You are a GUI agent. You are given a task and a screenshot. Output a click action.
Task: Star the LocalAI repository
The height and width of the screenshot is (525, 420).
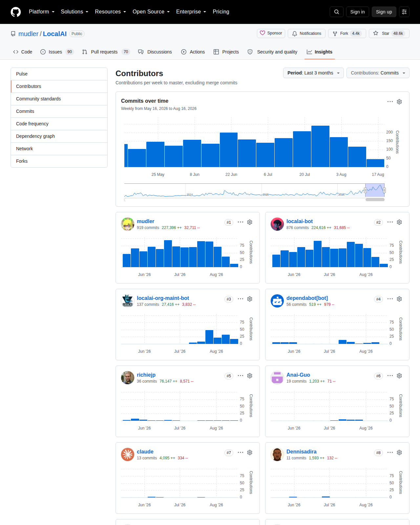click(x=389, y=33)
